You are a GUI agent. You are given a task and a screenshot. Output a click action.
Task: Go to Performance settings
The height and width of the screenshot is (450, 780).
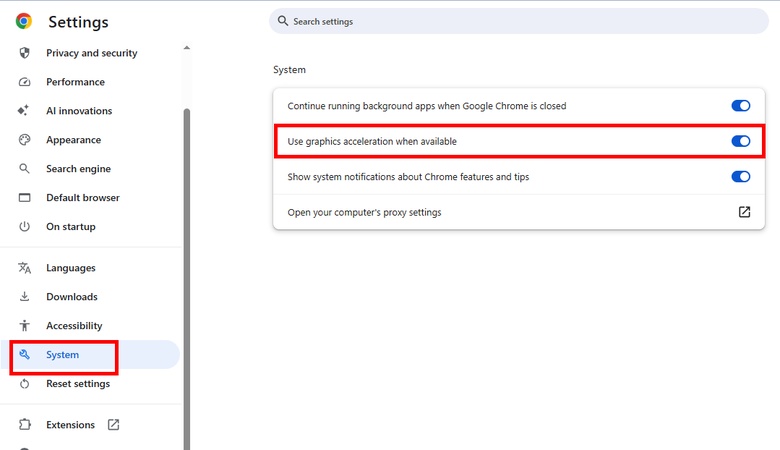(76, 82)
